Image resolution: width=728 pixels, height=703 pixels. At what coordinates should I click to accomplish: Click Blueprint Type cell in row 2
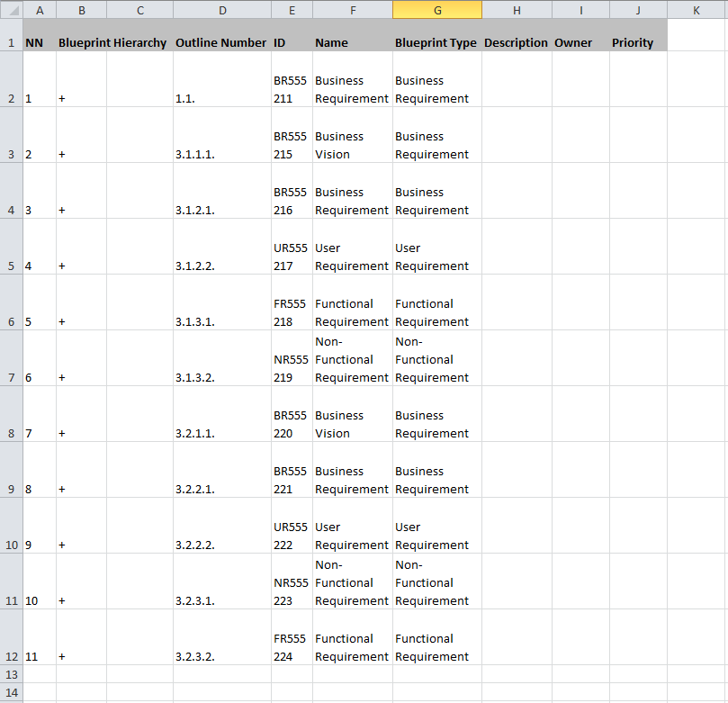pos(437,79)
